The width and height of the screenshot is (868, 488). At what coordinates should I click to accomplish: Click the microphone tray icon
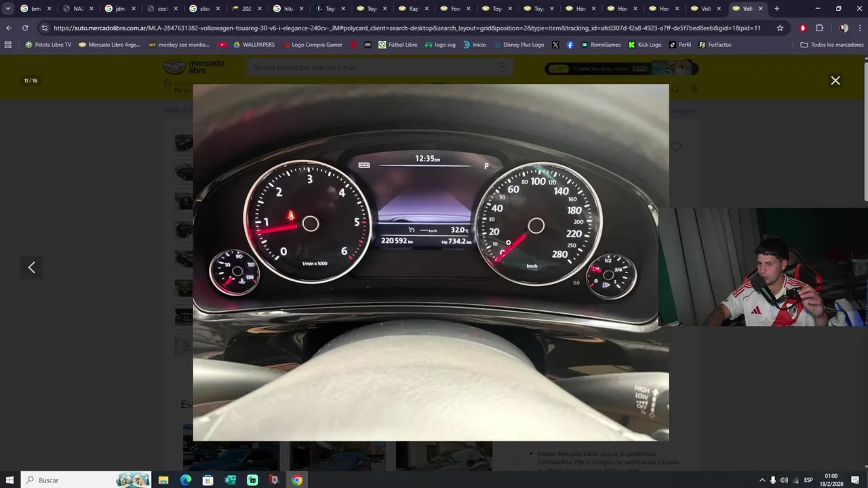pos(773,480)
